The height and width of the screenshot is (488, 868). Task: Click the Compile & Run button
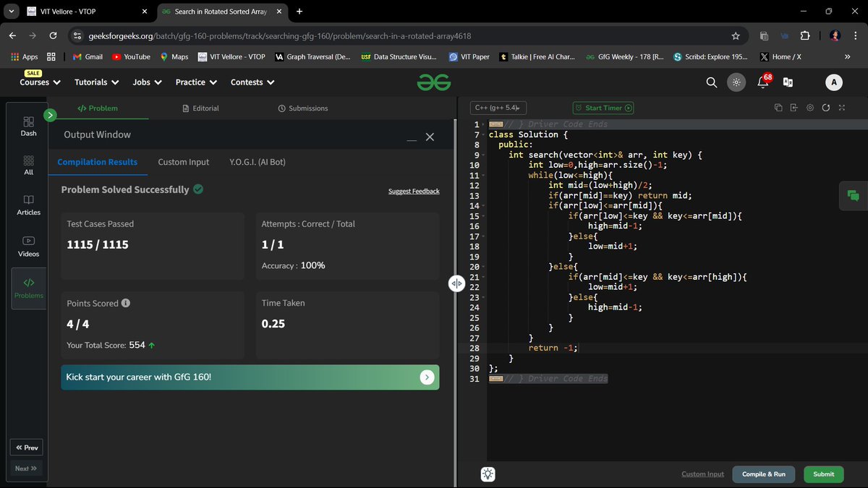click(764, 474)
